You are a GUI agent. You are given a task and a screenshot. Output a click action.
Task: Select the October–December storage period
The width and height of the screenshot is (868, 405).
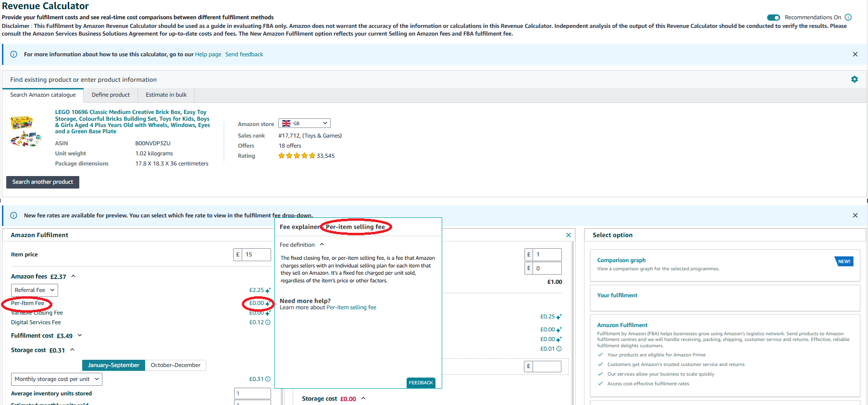(175, 365)
